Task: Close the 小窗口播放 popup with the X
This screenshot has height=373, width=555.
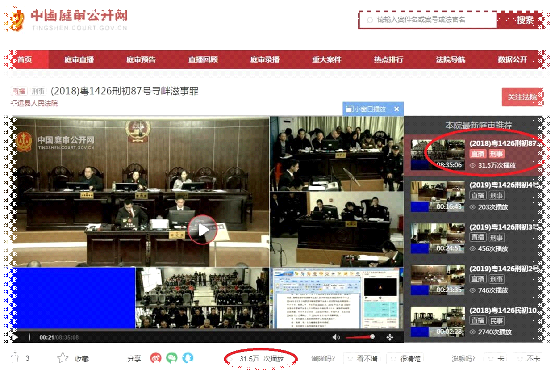Action: [397, 109]
